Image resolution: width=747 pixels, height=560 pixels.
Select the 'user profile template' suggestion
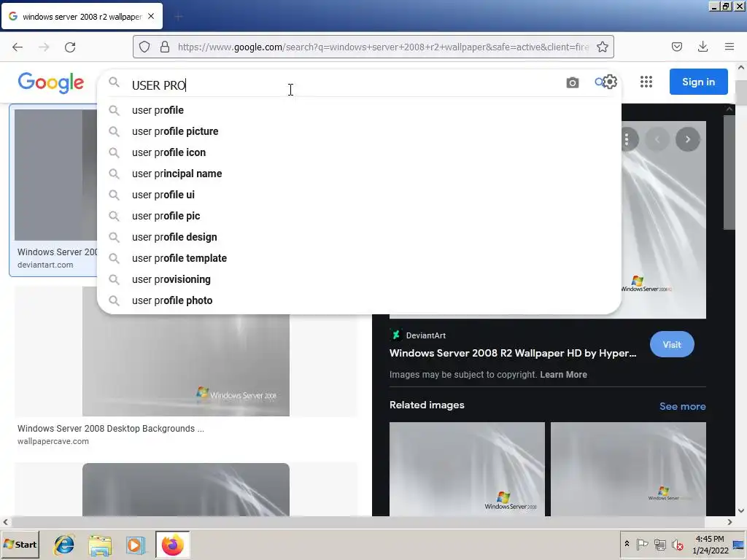tap(359, 258)
